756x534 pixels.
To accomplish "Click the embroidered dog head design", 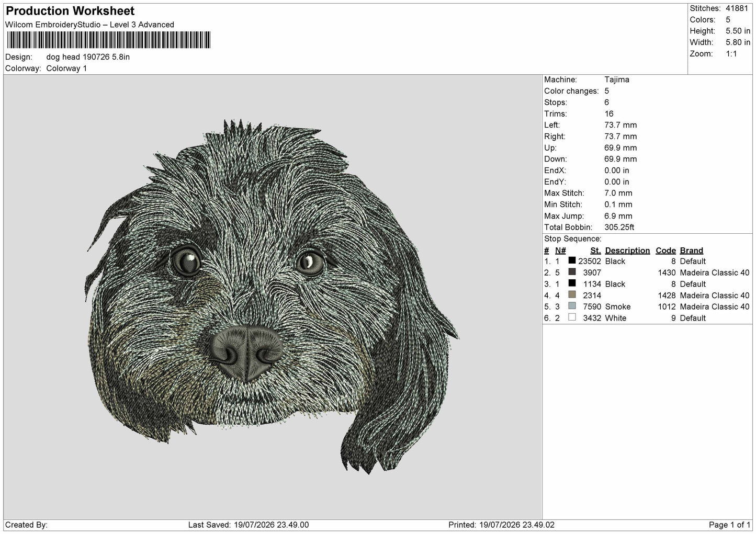I will coord(272,298).
